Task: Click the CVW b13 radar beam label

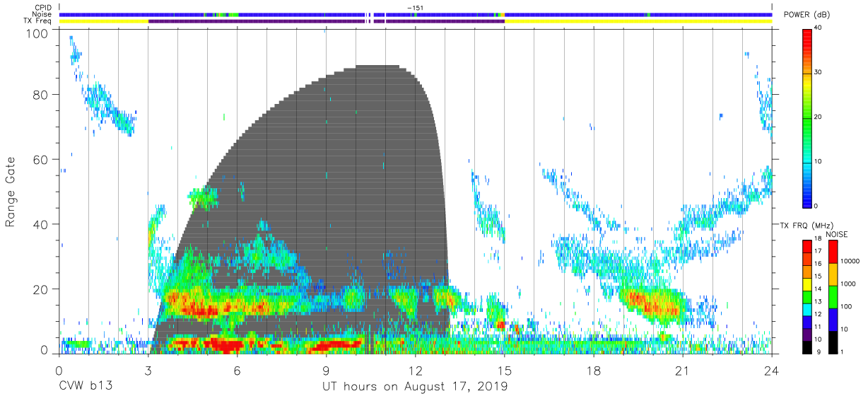Action: (x=85, y=387)
